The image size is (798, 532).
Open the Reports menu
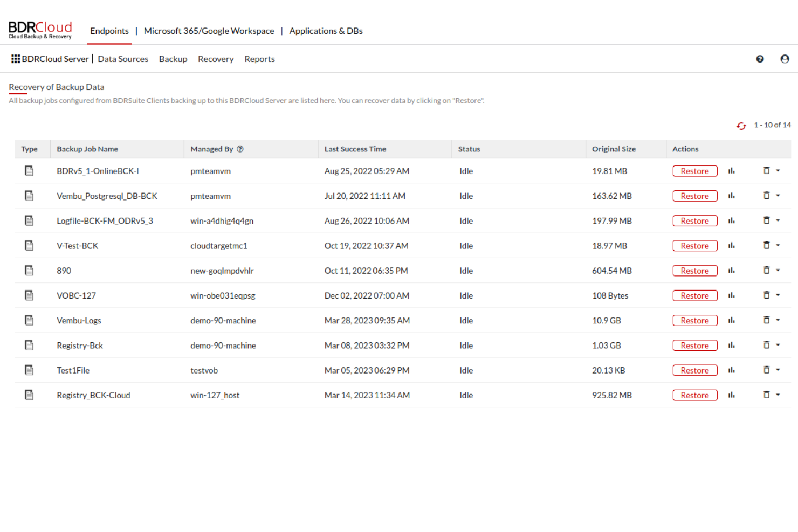tap(259, 59)
